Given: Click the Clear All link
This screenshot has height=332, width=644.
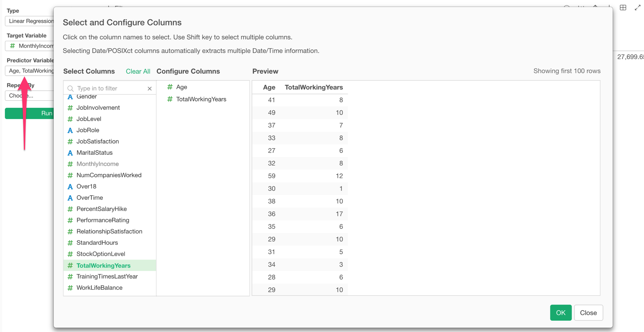Looking at the screenshot, I should click(138, 71).
